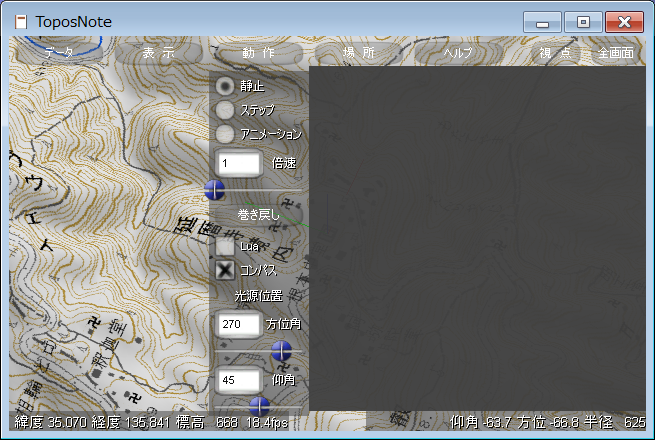
Task: Close the ToposNote window
Action: coord(624,22)
